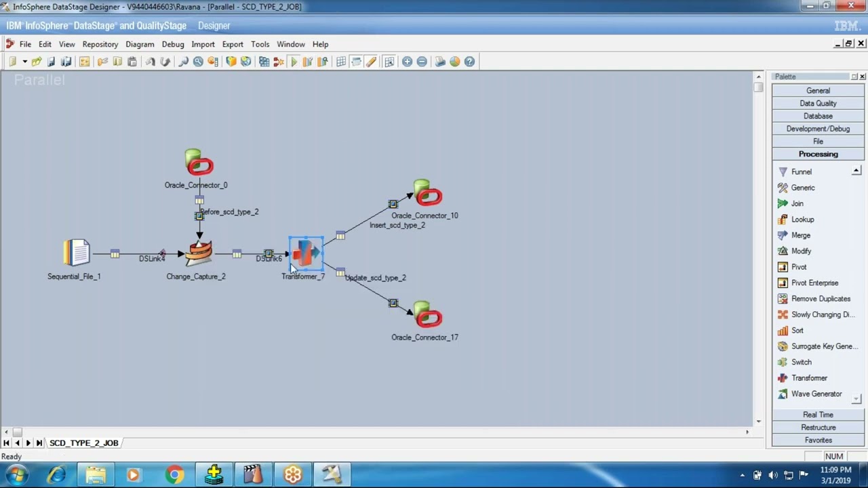The width and height of the screenshot is (868, 488).
Task: Click palette scroll-down arrow beside Wave Generator
Action: [856, 399]
